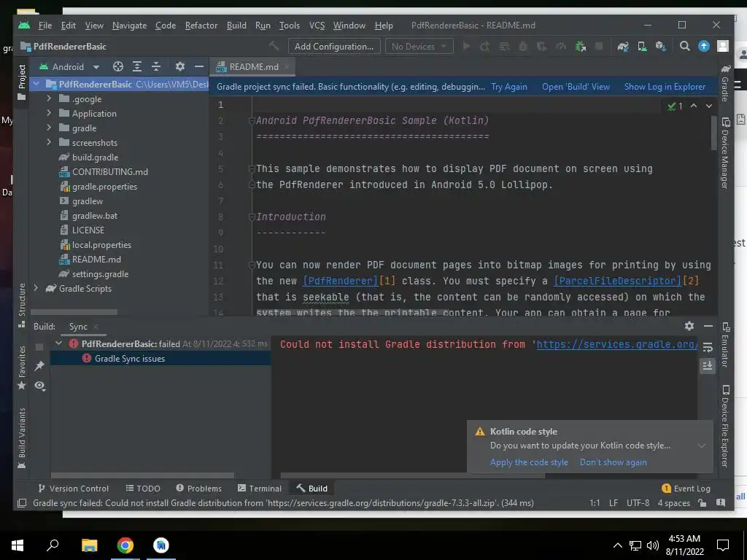Close the README.md editor tab
747x560 pixels.
[287, 66]
